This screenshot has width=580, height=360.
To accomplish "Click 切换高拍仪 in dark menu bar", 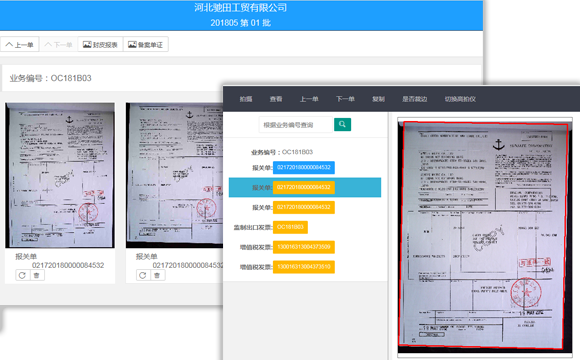I will pos(460,99).
